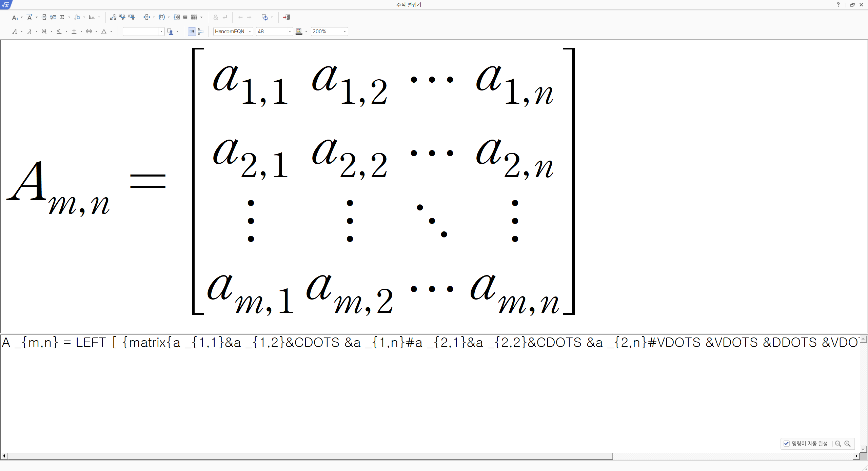
Task: Click the help question mark button
Action: pyautogui.click(x=838, y=5)
